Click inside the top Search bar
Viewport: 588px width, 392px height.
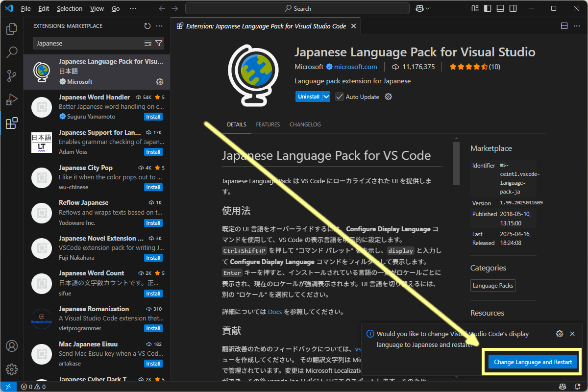tap(297, 8)
